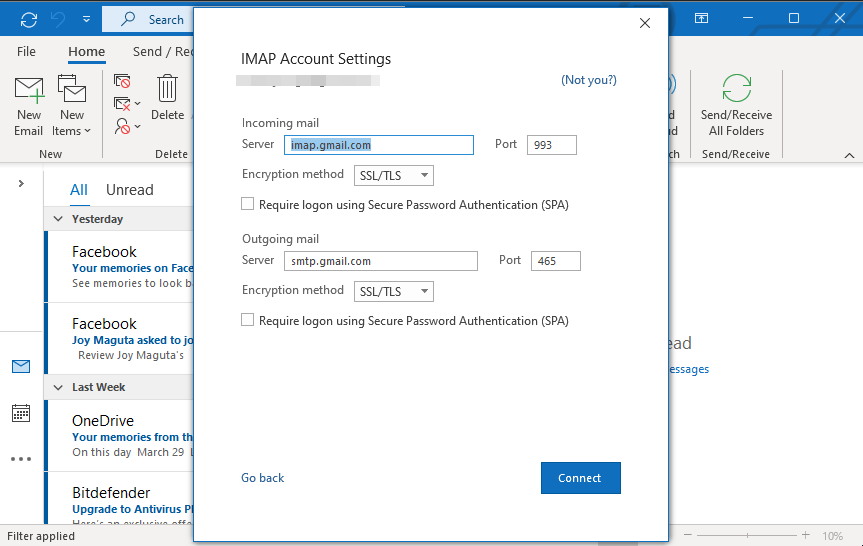863x546 pixels.
Task: Click the zoom percentage 10% in status bar
Action: 832,536
